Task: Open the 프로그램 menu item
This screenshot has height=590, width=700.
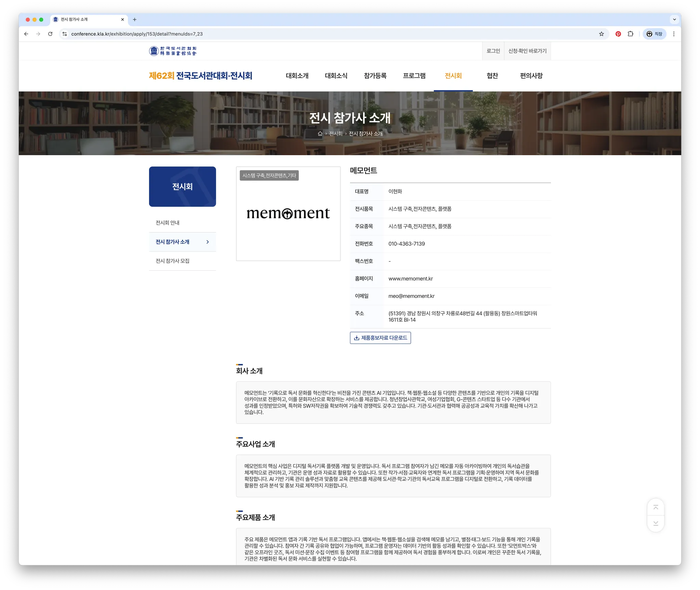Action: click(x=414, y=76)
